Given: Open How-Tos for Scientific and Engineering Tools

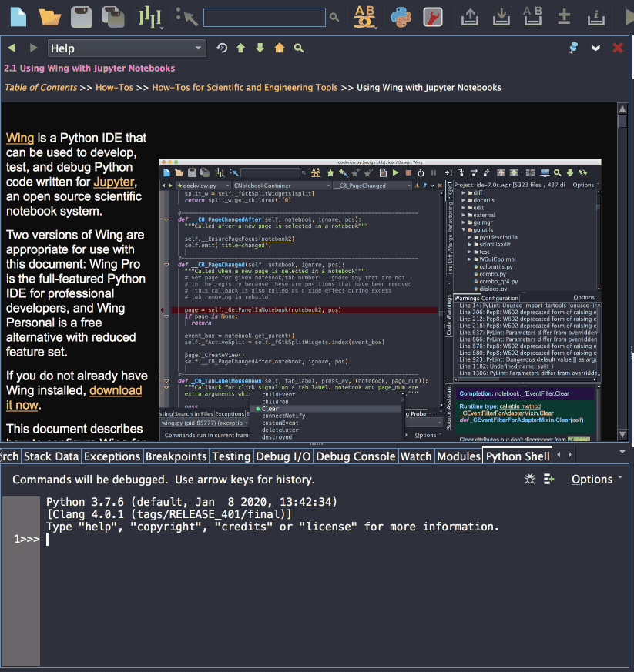Looking at the screenshot, I should pos(245,88).
